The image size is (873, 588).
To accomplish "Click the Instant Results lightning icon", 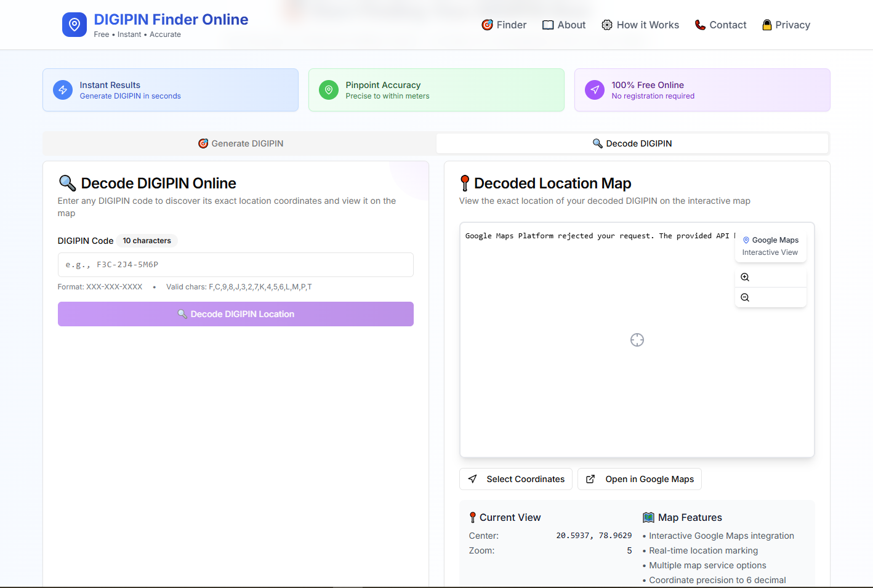I will 63,90.
